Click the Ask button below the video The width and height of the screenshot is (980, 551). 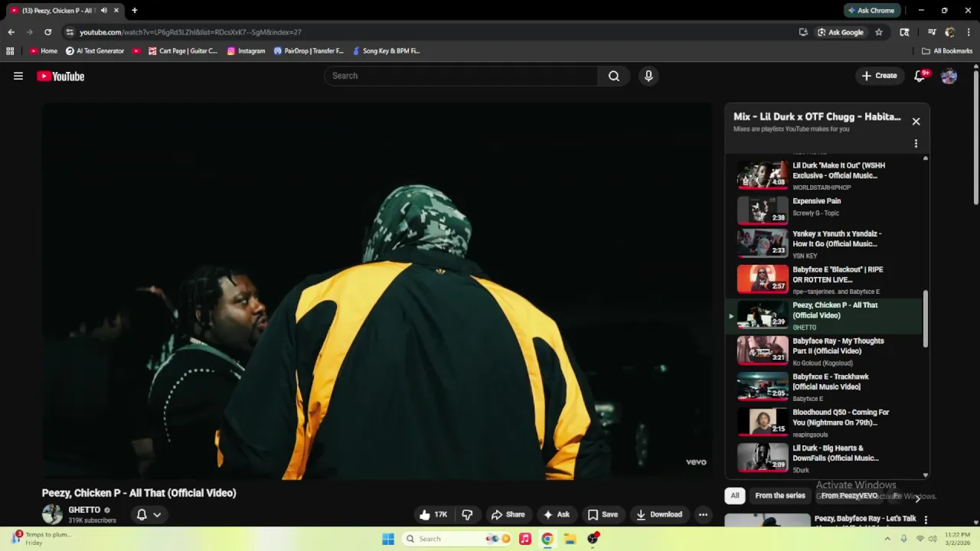coord(557,514)
